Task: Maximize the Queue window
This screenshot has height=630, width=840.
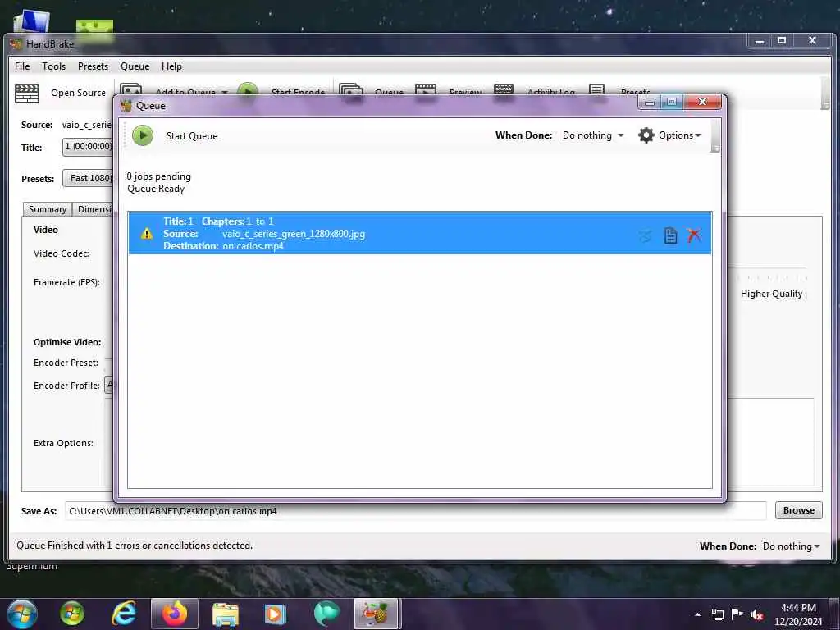Action: pos(672,102)
